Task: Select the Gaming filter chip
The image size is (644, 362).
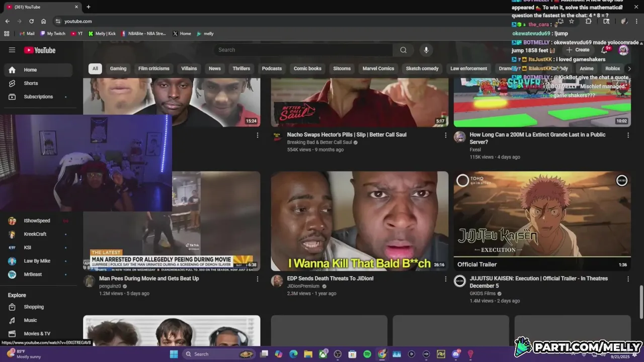Action: (118, 68)
